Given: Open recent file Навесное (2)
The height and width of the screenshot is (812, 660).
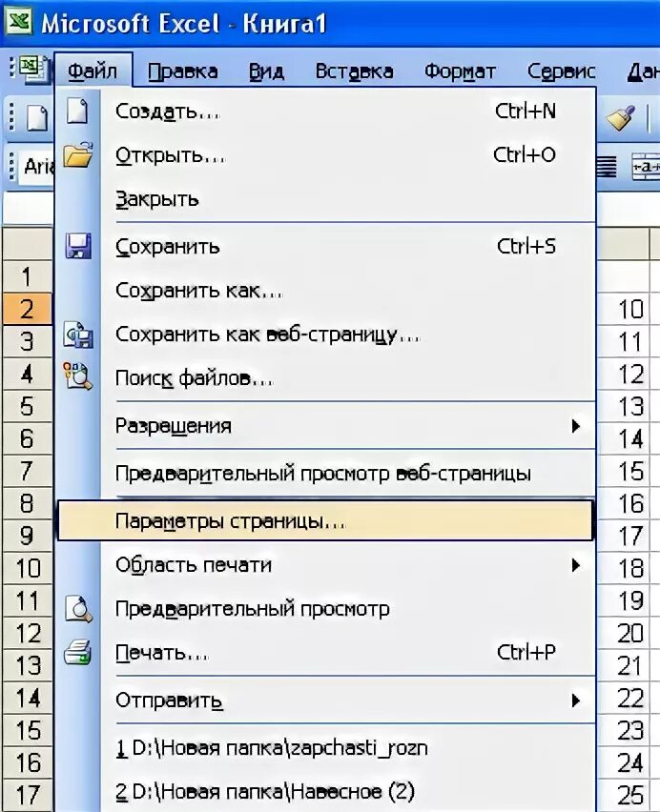Looking at the screenshot, I should coord(326,791).
